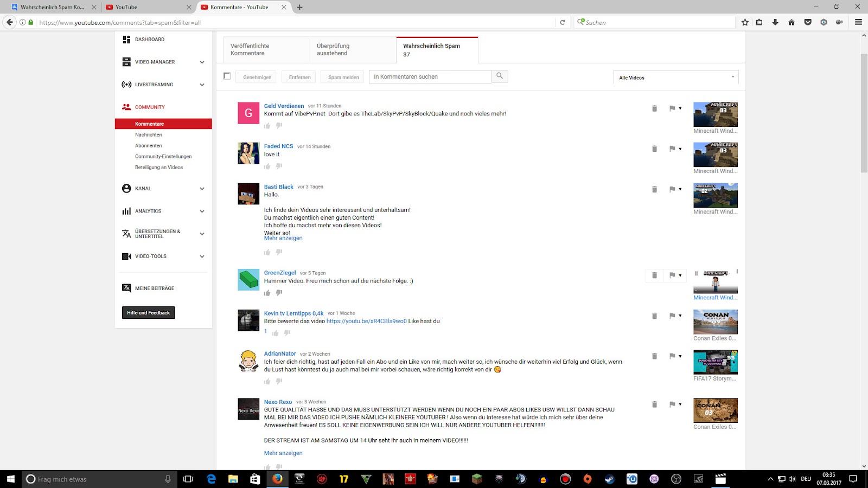
Task: Click the comment search magnifier button
Action: [x=500, y=76]
